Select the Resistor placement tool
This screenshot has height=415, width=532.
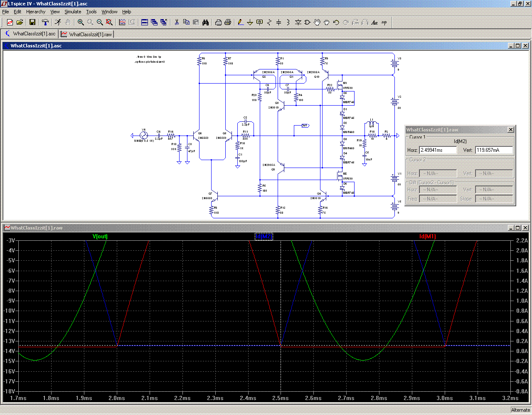(x=269, y=22)
